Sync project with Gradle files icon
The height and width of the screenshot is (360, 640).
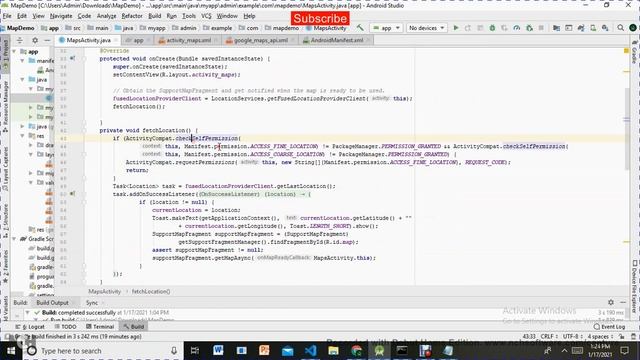[580, 28]
